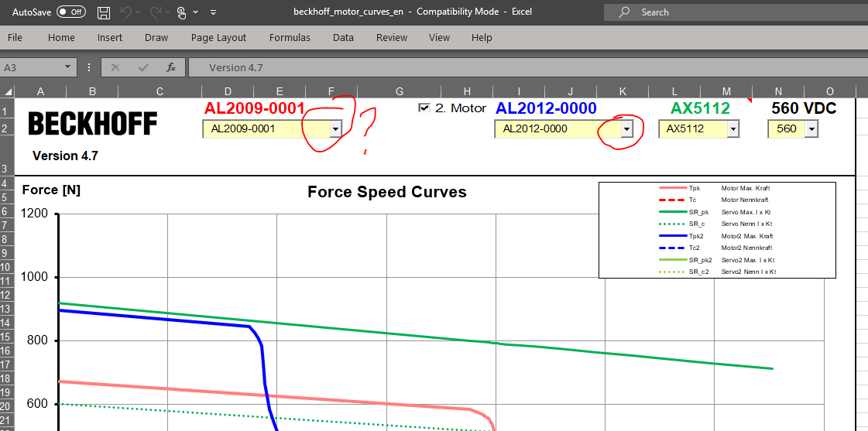868x431 pixels.
Task: Click the formula bar options dots handle
Action: pos(89,67)
